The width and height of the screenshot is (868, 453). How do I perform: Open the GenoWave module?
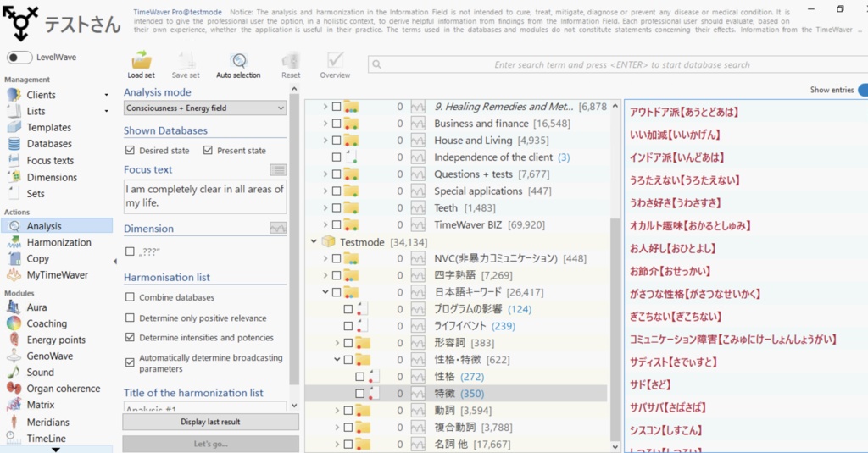[49, 356]
